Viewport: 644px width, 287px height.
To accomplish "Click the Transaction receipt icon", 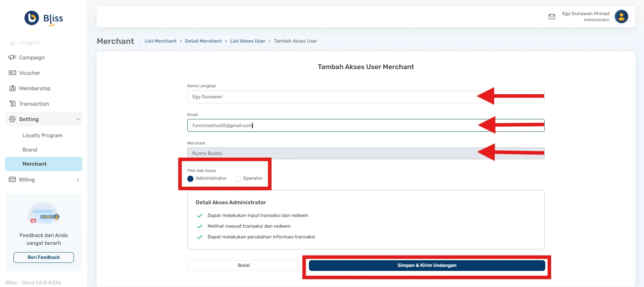I will [x=12, y=104].
